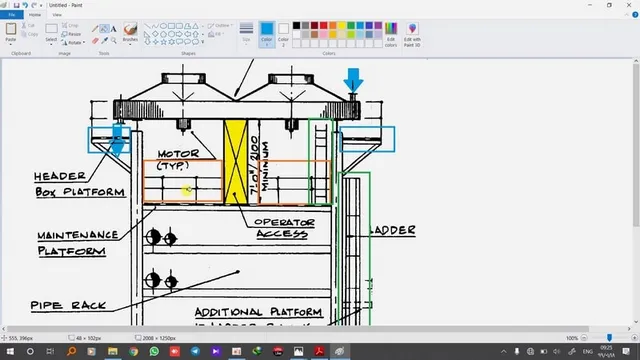Select the Fill with color bucket tool
Viewport: 640px width, 360px height.
(104, 29)
